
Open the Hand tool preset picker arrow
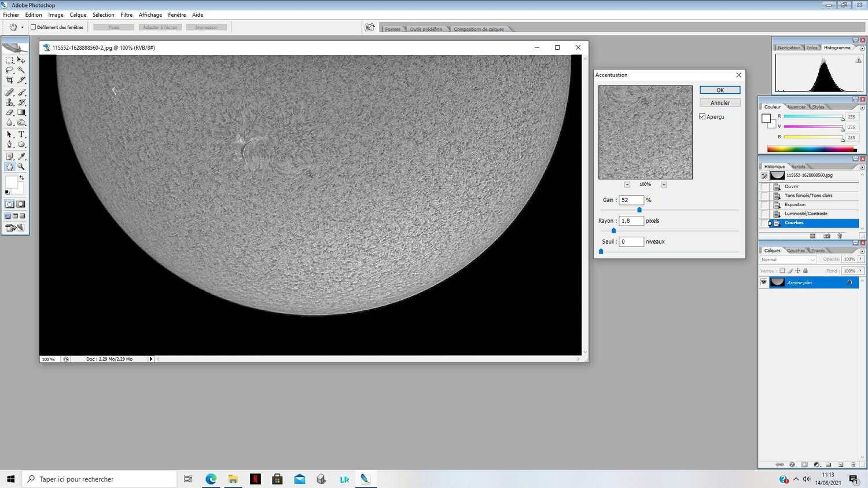coord(22,27)
